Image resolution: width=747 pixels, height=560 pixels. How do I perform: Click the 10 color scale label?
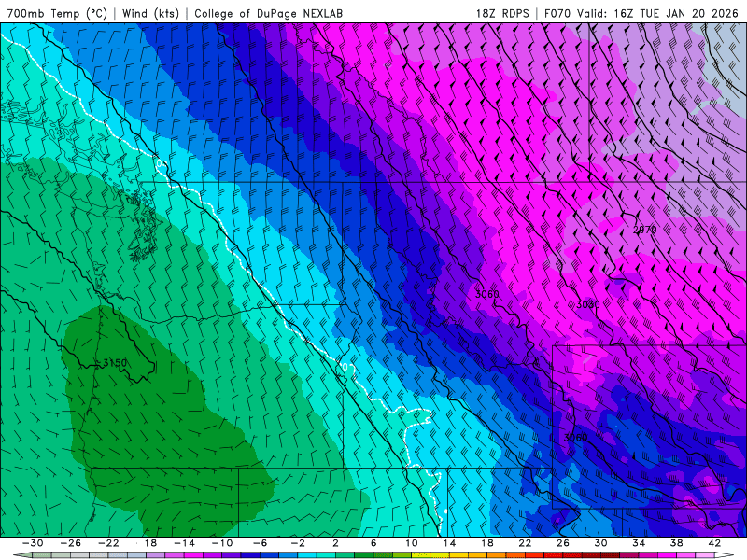(412, 543)
